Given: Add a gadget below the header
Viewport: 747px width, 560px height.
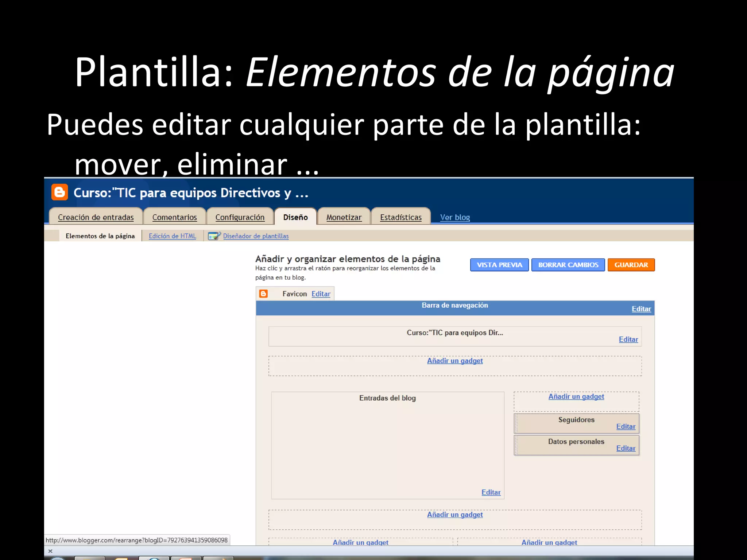Looking at the screenshot, I should pos(455,361).
